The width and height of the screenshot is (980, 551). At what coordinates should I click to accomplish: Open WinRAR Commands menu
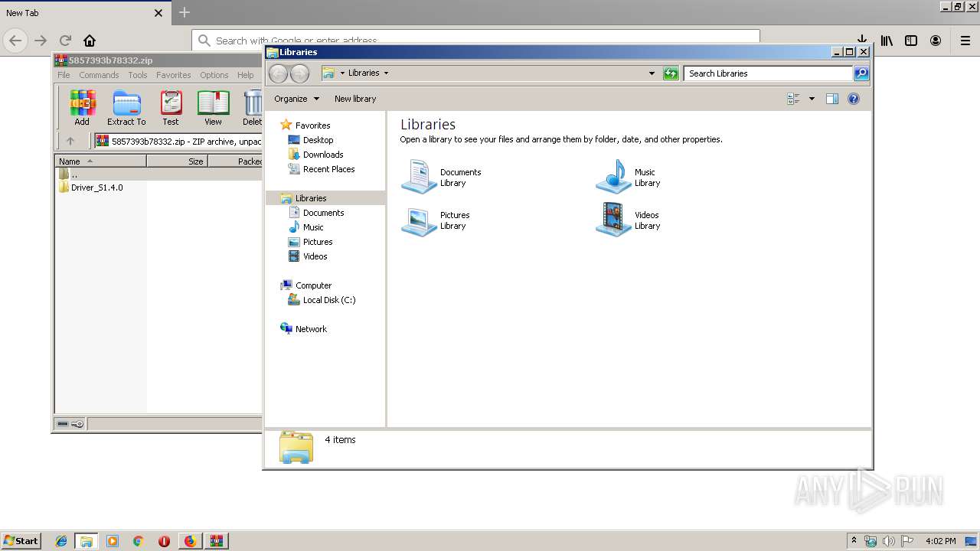pos(99,75)
